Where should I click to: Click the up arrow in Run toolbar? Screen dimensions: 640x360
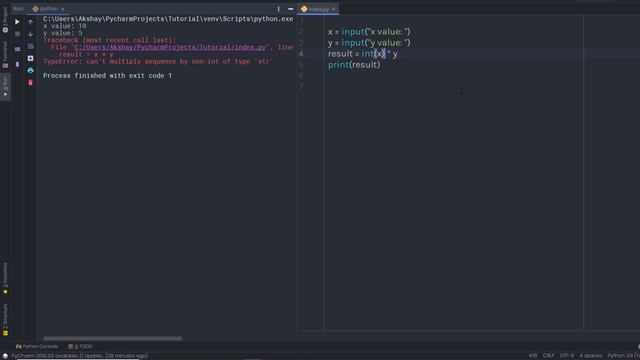pyautogui.click(x=30, y=22)
